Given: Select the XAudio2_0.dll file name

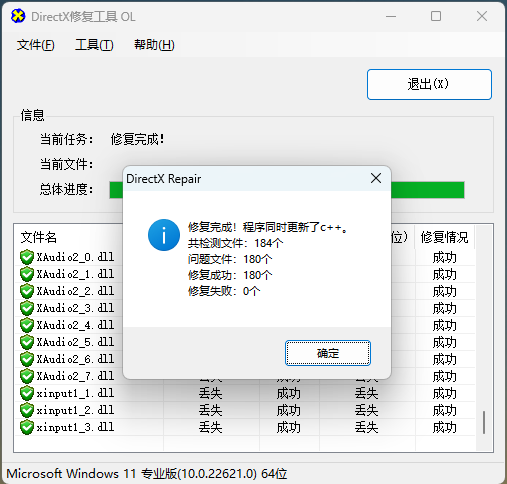Looking at the screenshot, I should point(75,257).
